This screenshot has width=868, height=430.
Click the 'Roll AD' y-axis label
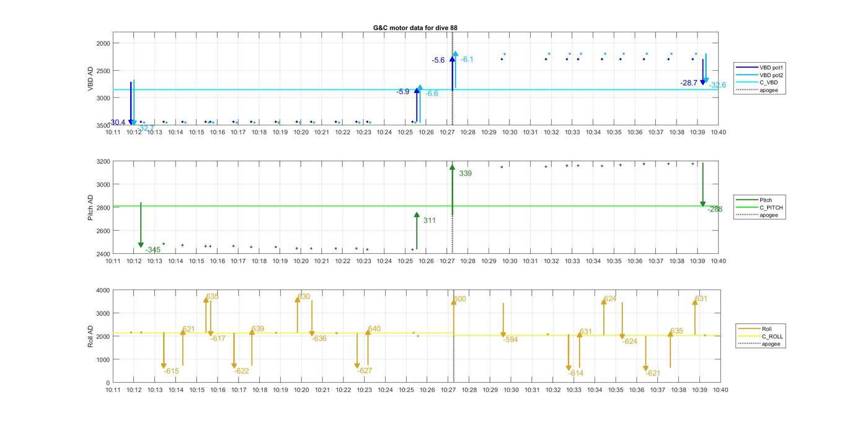(x=91, y=336)
